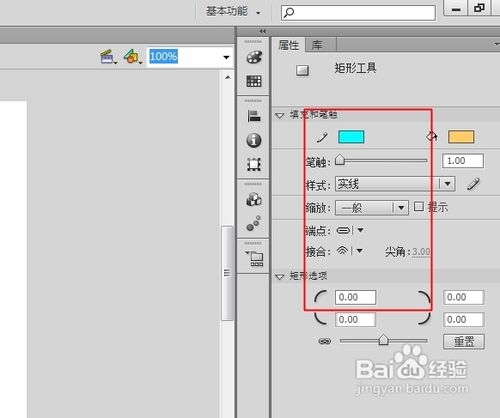This screenshot has width=500, height=418.
Task: Open the Swatches grid panel icon
Action: [254, 81]
